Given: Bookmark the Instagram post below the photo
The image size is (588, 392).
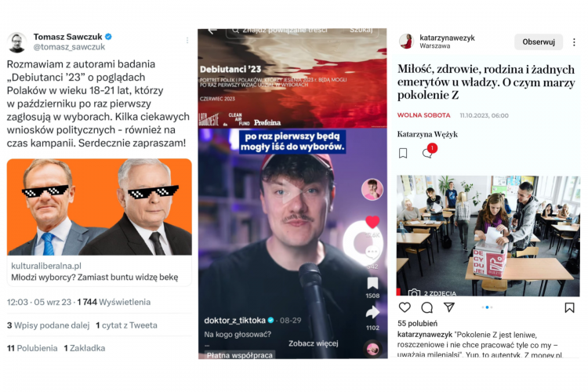Looking at the screenshot, I should [569, 307].
